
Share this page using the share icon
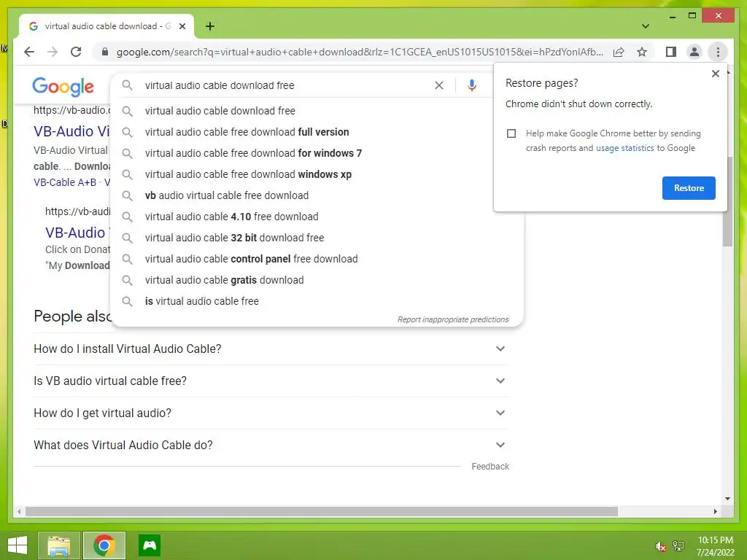(619, 52)
